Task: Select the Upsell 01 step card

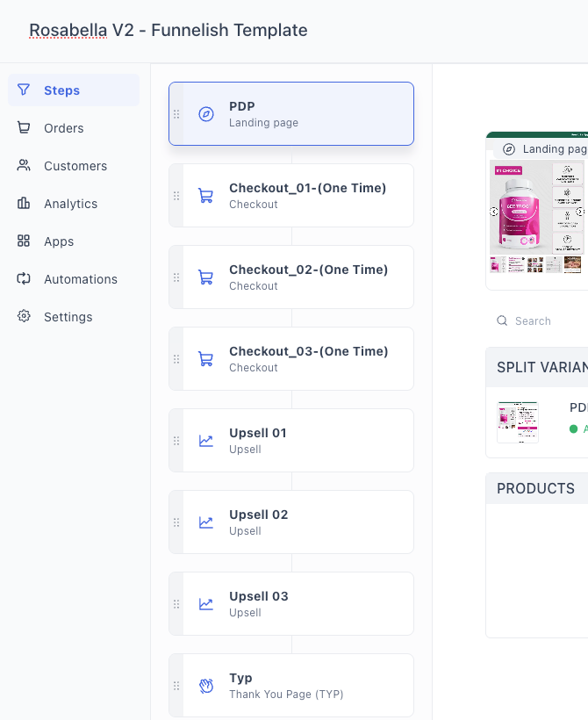Action: [x=291, y=441]
